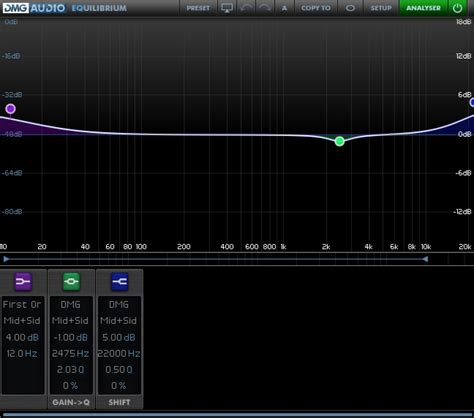Open the PRESET menu
Viewport: 474px width, 418px height.
tap(198, 8)
